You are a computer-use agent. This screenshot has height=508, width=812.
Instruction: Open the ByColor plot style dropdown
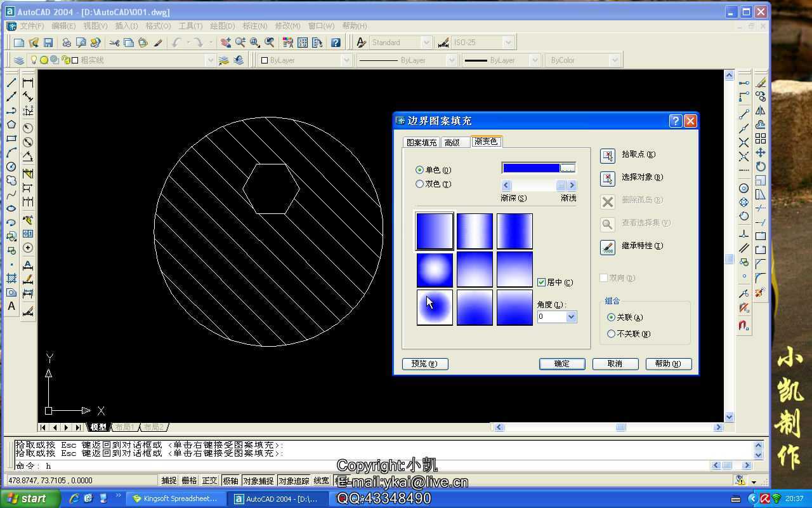[614, 60]
